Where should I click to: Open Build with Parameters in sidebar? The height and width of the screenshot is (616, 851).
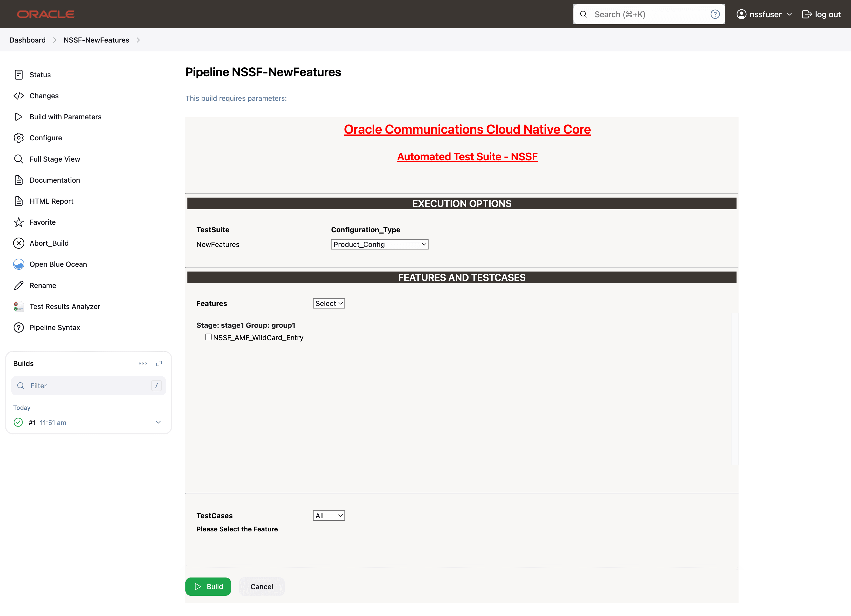pyautogui.click(x=65, y=117)
